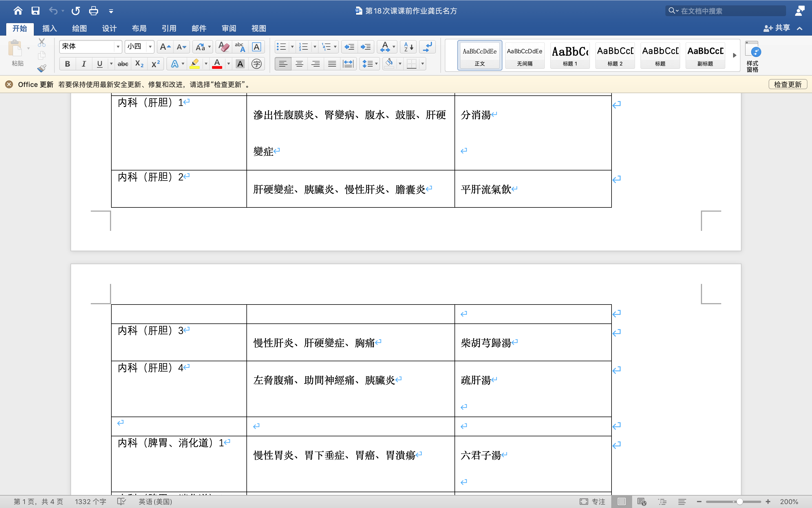Toggle strikethrough abc
The width and height of the screenshot is (812, 508).
click(123, 64)
